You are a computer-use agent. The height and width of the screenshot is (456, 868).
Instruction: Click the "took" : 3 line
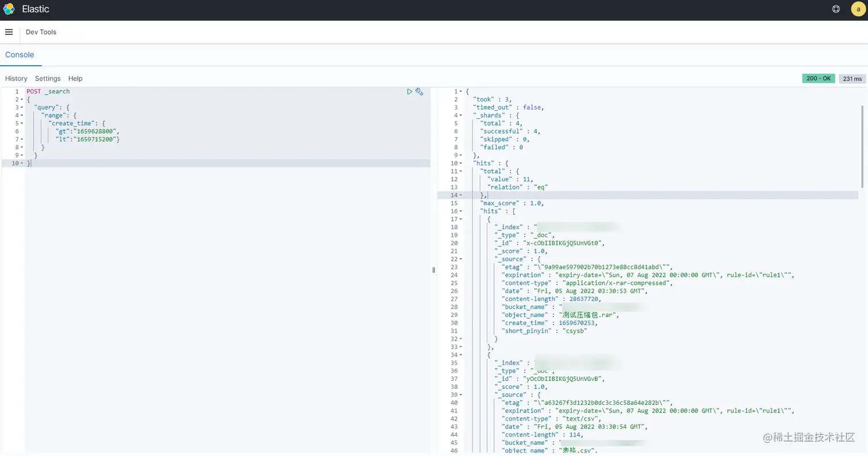pyautogui.click(x=492, y=99)
